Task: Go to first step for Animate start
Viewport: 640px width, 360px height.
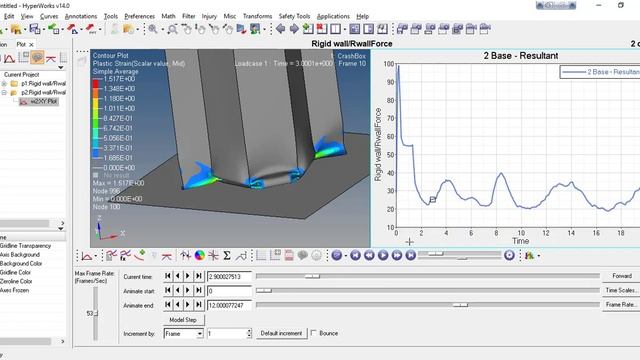Action: (x=168, y=291)
